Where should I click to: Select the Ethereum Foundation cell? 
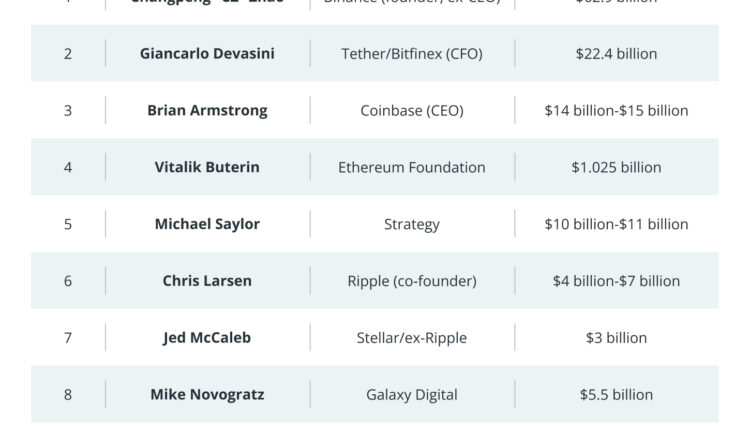click(412, 168)
